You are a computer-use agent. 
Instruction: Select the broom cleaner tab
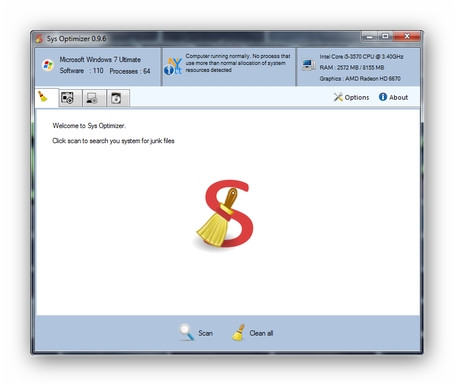[x=47, y=98]
